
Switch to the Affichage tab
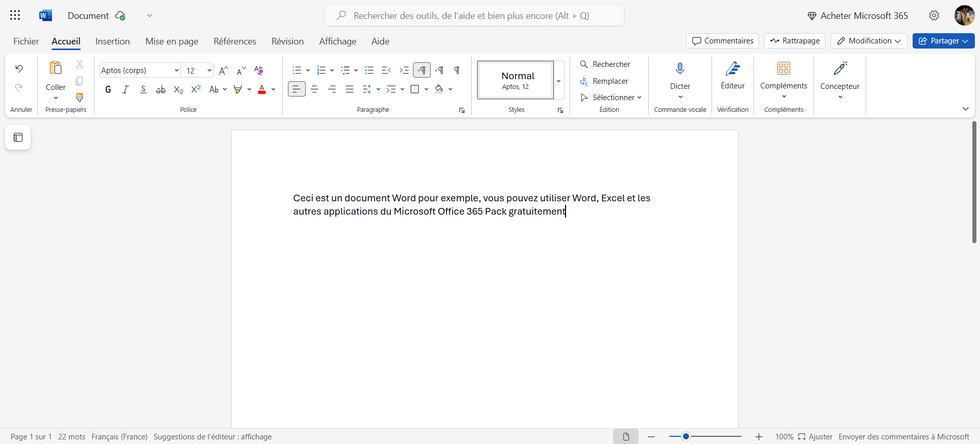[338, 41]
